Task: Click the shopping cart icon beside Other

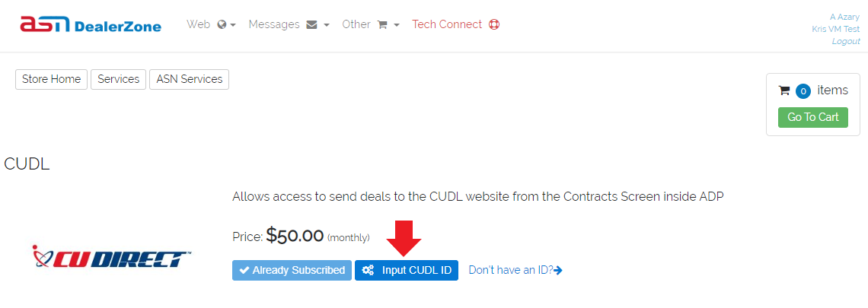Action: (382, 25)
